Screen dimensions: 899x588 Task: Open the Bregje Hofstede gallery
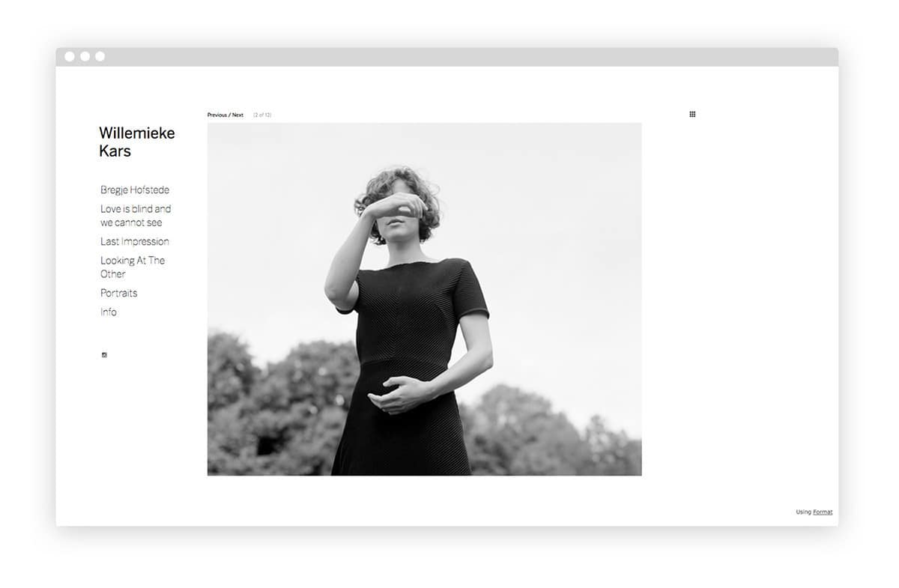coord(135,190)
